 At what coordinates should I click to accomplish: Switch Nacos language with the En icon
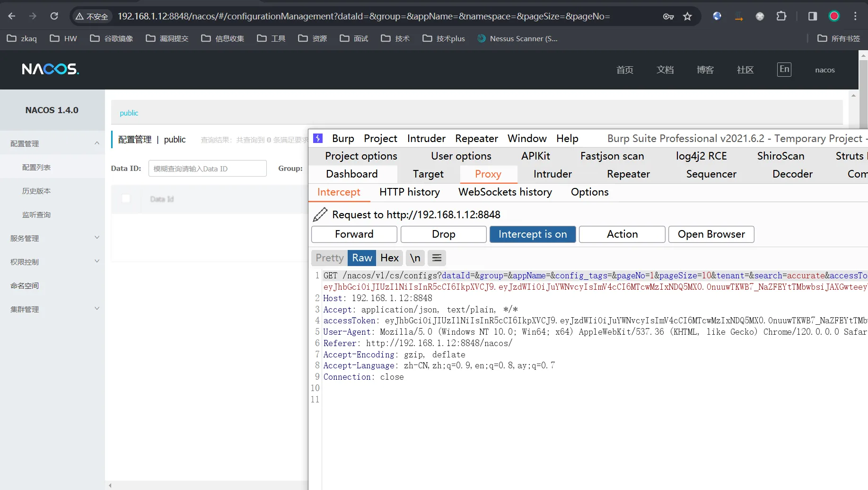click(784, 69)
